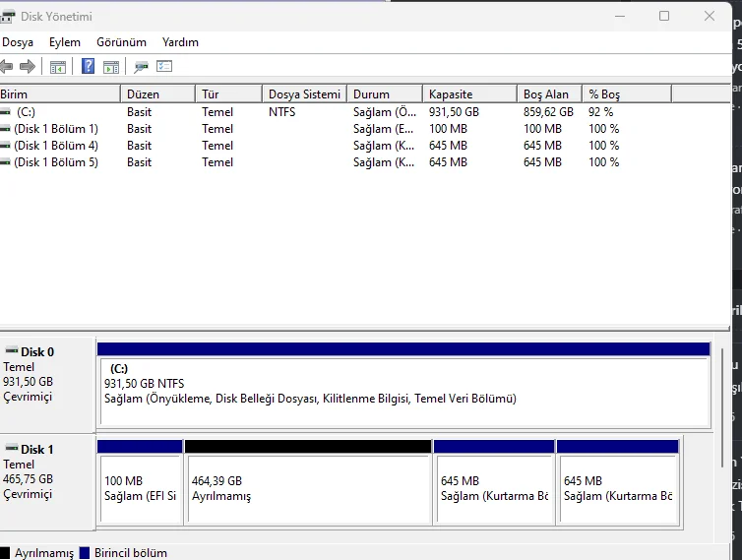742x560 pixels.
Task: Sort the list by the Kapasite column header
Action: coord(468,94)
